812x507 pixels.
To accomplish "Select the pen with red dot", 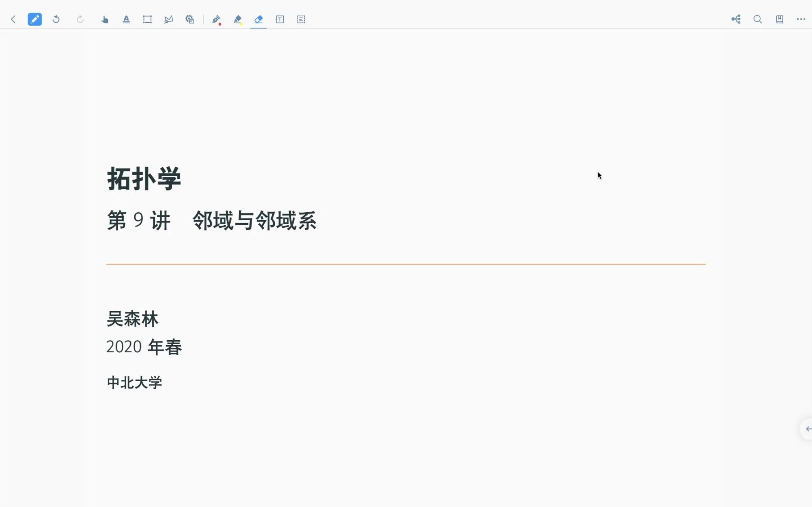I will 216,19.
